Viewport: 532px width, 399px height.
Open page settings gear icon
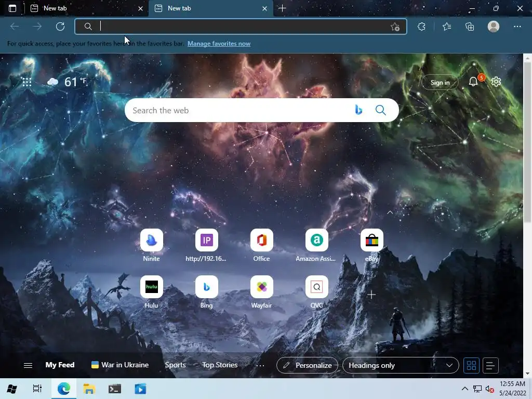pyautogui.click(x=496, y=82)
